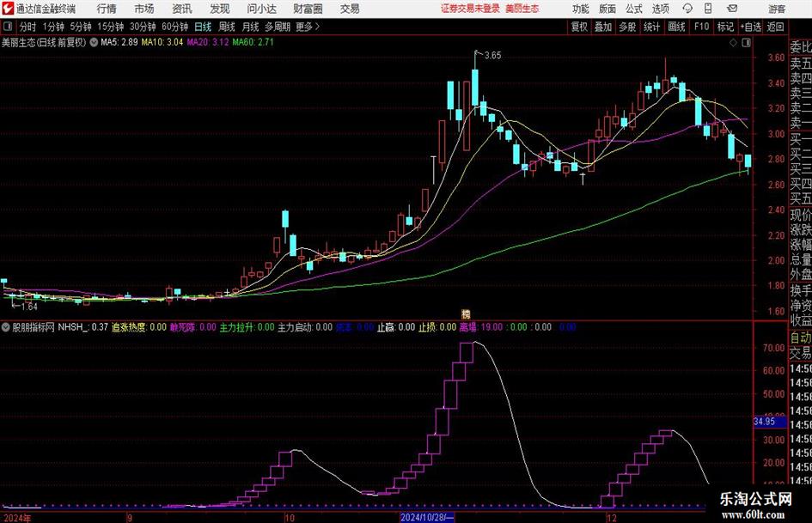
Task: Open the mail envelope icon
Action: 732,9
